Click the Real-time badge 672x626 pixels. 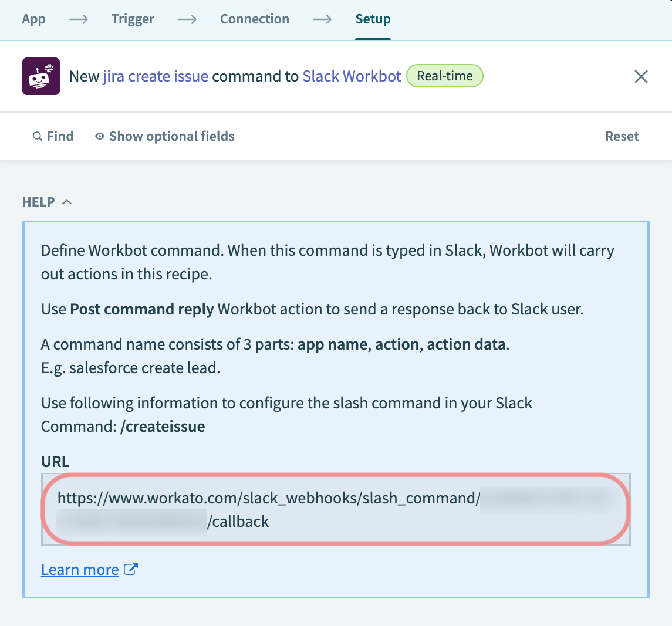tap(444, 76)
